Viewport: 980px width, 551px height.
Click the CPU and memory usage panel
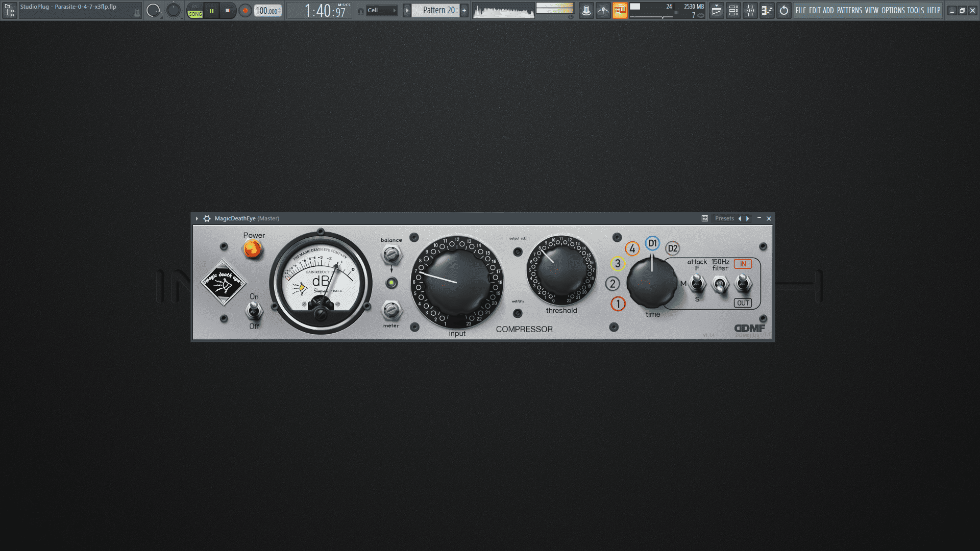(667, 10)
